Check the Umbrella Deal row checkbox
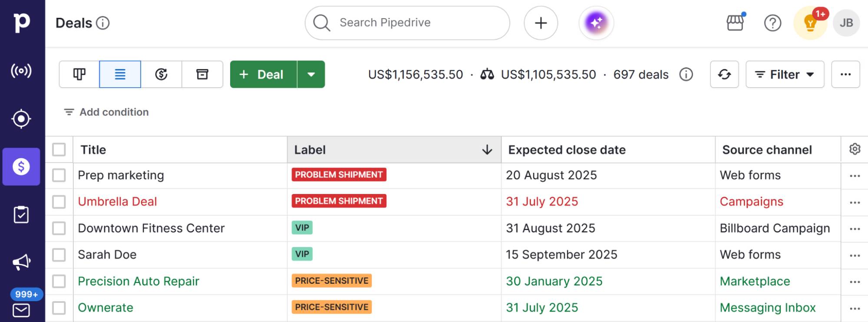 [x=59, y=202]
